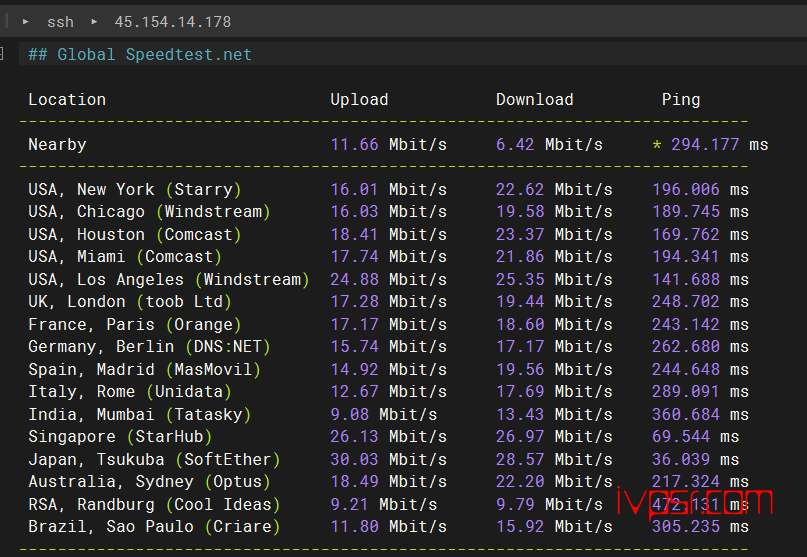Select the 294.177 ping value
This screenshot has height=557, width=807.
coord(705,145)
